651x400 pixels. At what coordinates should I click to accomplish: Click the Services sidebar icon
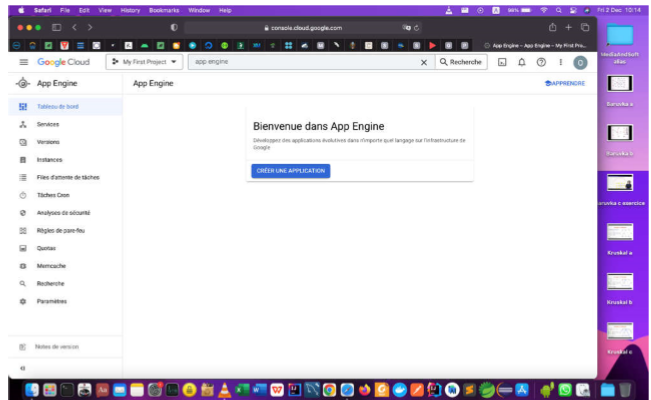(x=23, y=124)
